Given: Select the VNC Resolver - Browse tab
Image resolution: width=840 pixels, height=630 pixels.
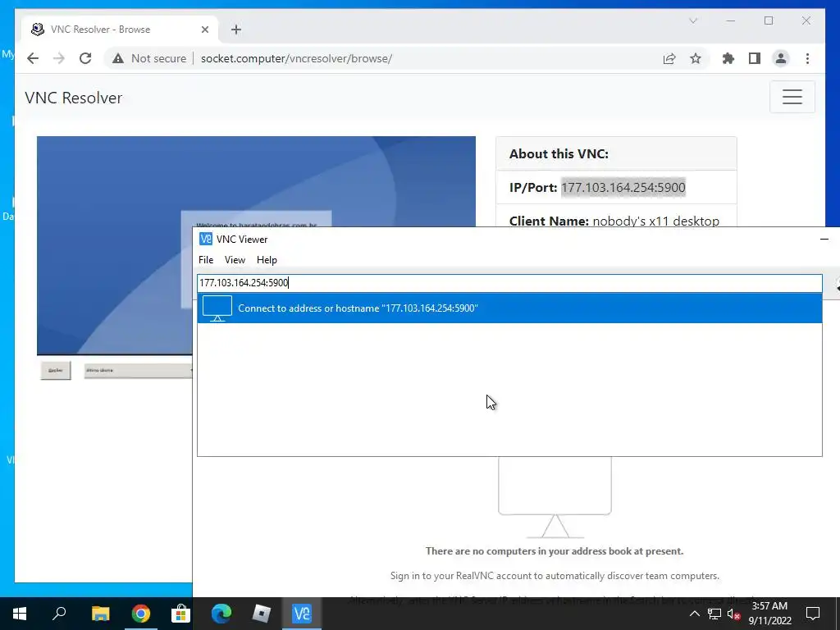Looking at the screenshot, I should tap(120, 30).
